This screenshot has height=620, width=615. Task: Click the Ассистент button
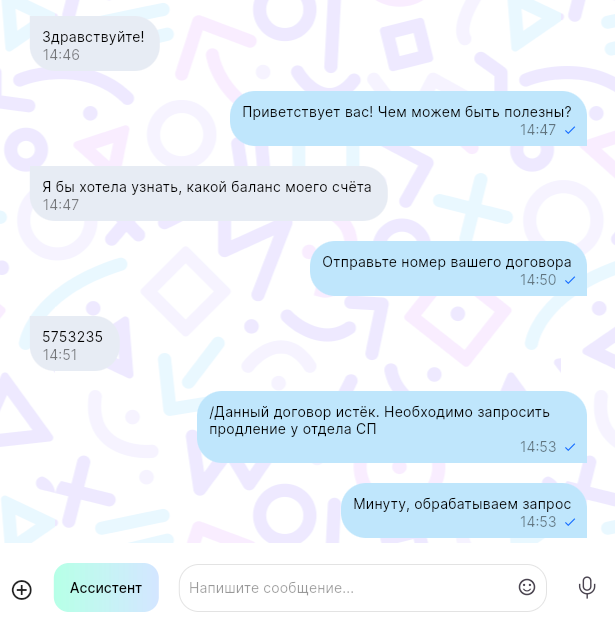point(106,588)
